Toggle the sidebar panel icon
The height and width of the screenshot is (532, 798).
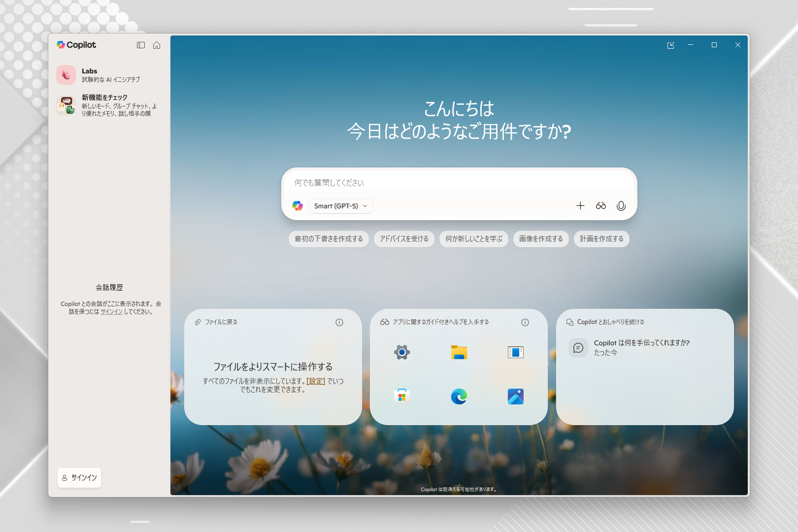pyautogui.click(x=141, y=45)
